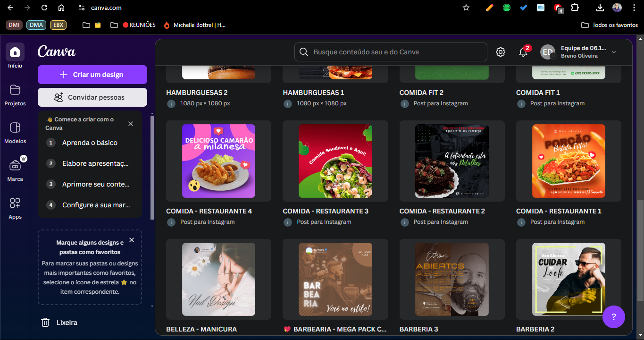Open the REUNIÕES bookmark folder

pyautogui.click(x=134, y=25)
